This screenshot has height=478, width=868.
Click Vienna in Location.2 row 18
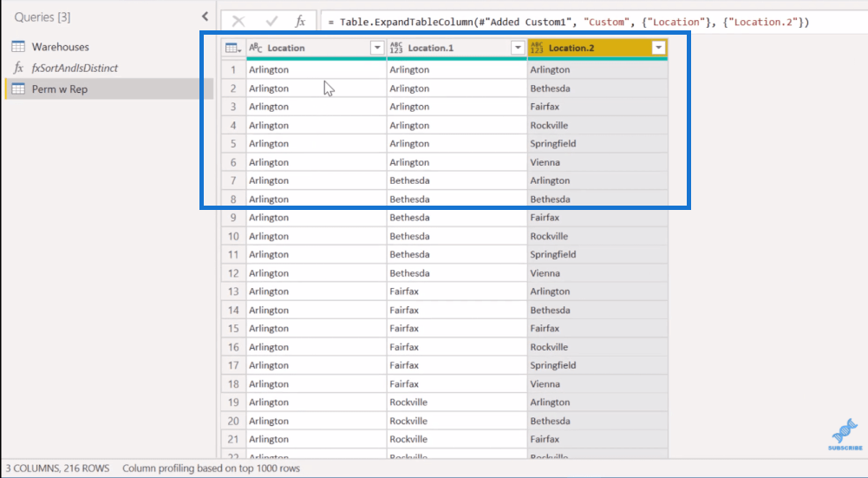click(545, 384)
